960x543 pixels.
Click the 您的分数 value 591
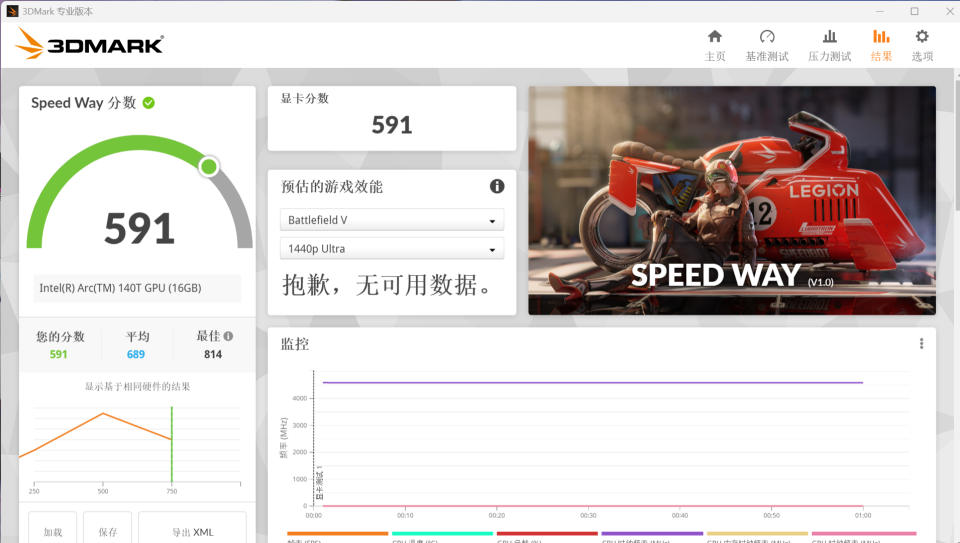click(59, 354)
